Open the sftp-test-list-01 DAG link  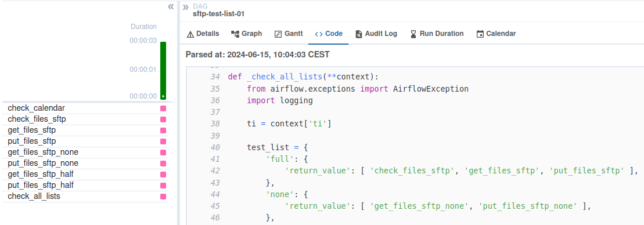pos(219,14)
